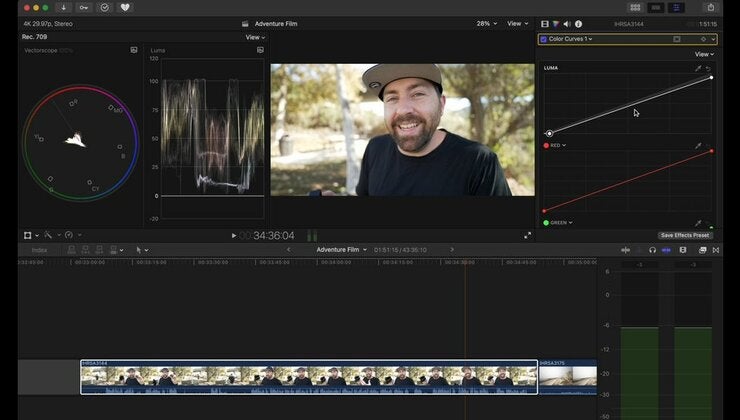Click the clapperboard icon beside Adventure Film
Screen dimensions: 740x420
click(245, 24)
